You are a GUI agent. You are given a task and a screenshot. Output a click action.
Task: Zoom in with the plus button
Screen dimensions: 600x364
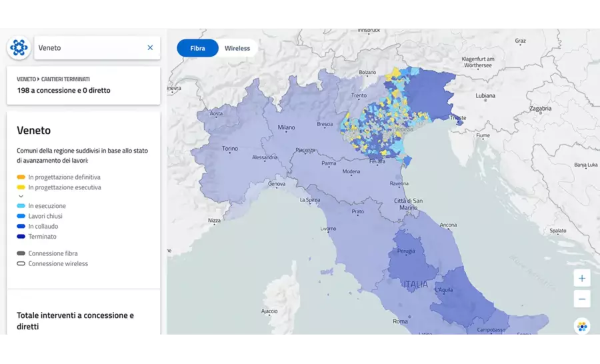581,278
